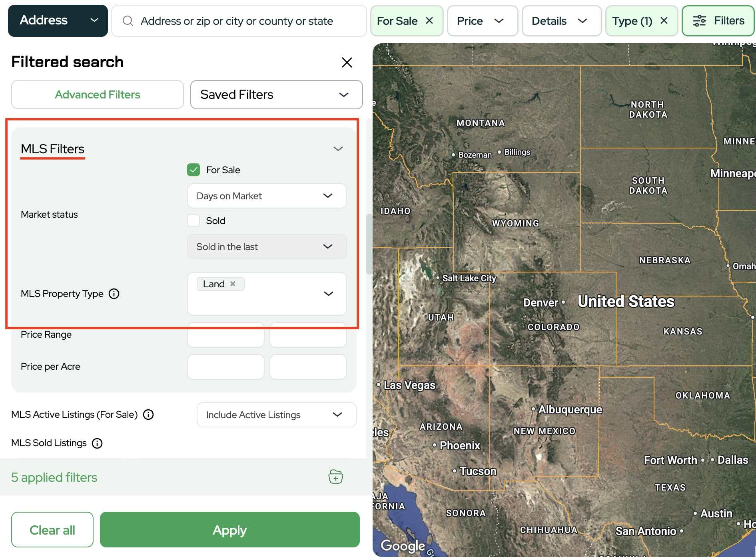Click the search magnifier icon
The width and height of the screenshot is (756, 557).
pyautogui.click(x=128, y=21)
